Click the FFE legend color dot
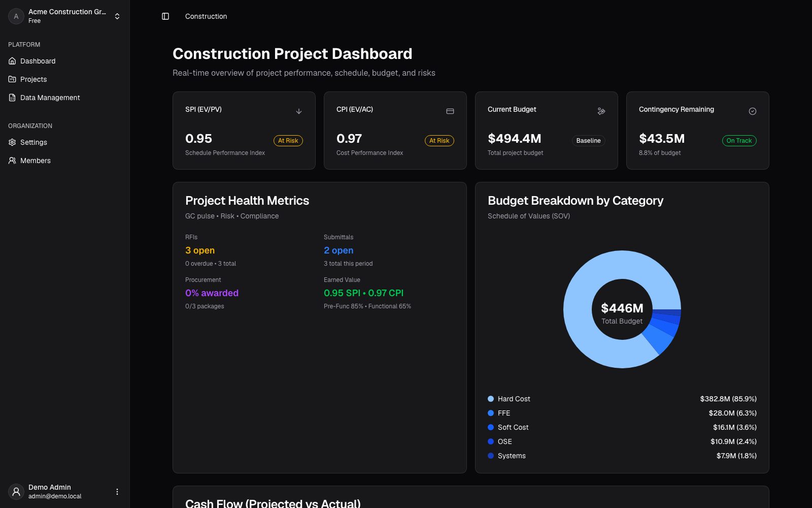This screenshot has height=508, width=812. pos(491,413)
